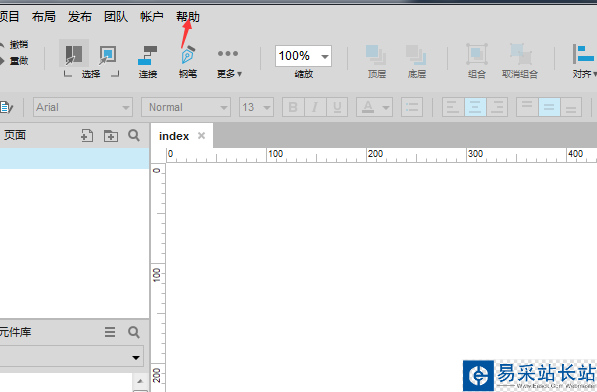597x392 pixels.
Task: Search pages in the 页面 panel
Action: coord(134,135)
